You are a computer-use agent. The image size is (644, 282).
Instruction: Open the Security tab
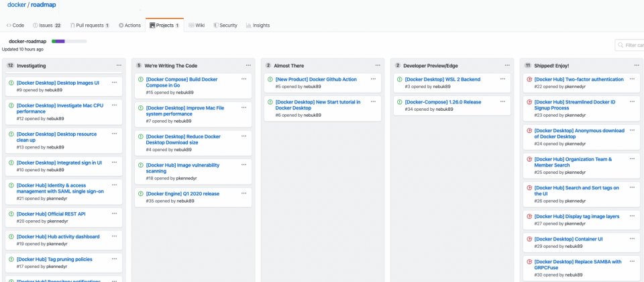click(x=225, y=25)
